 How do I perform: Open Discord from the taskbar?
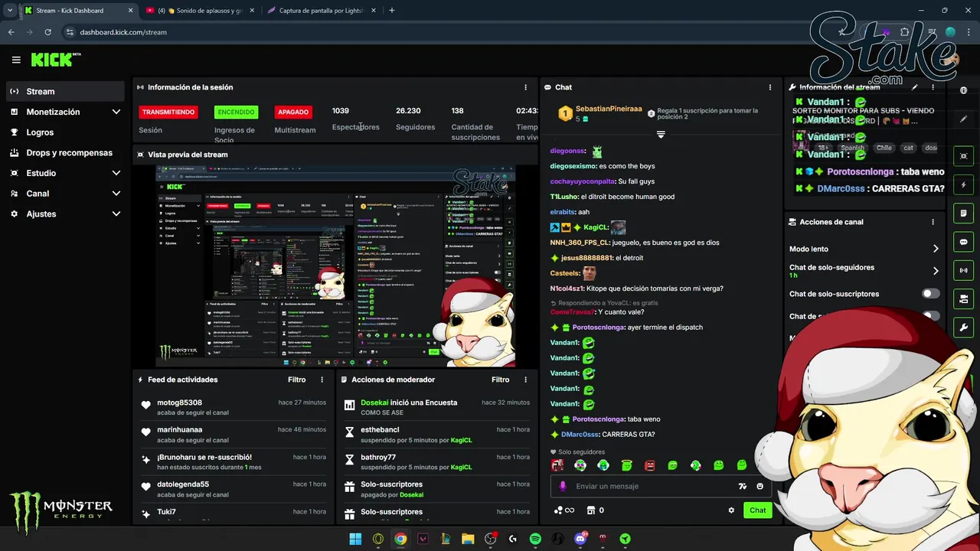580,539
